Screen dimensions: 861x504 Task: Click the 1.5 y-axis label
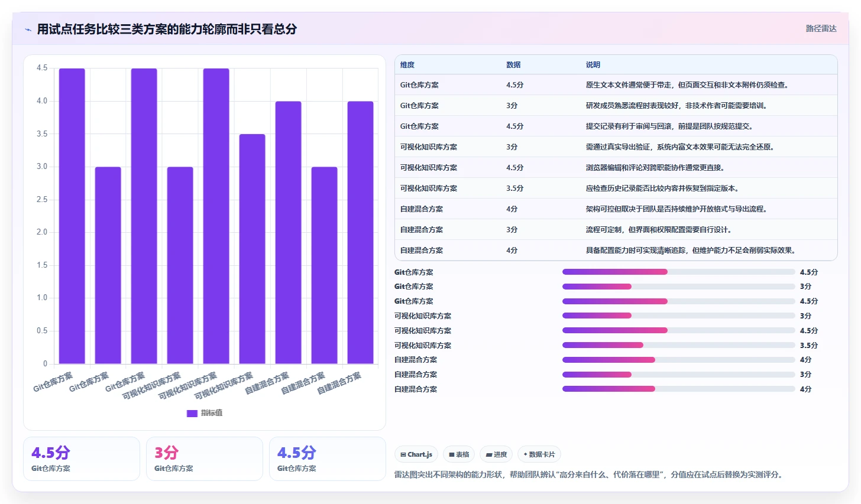pyautogui.click(x=42, y=265)
